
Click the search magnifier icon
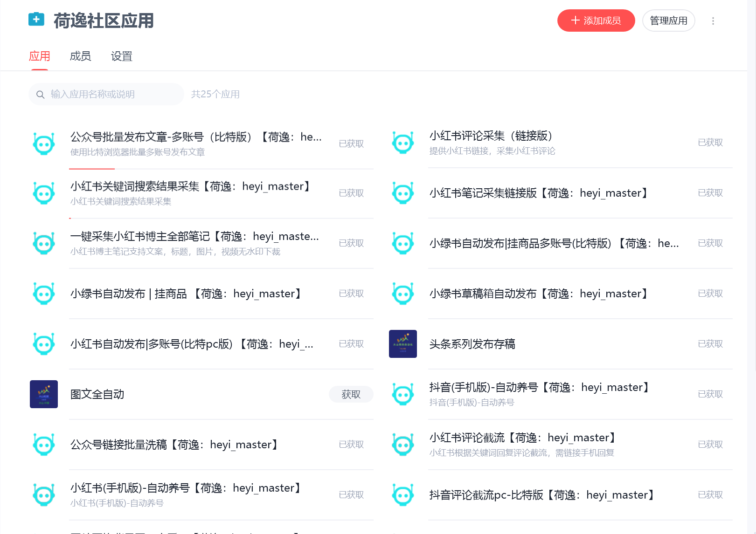pos(41,95)
